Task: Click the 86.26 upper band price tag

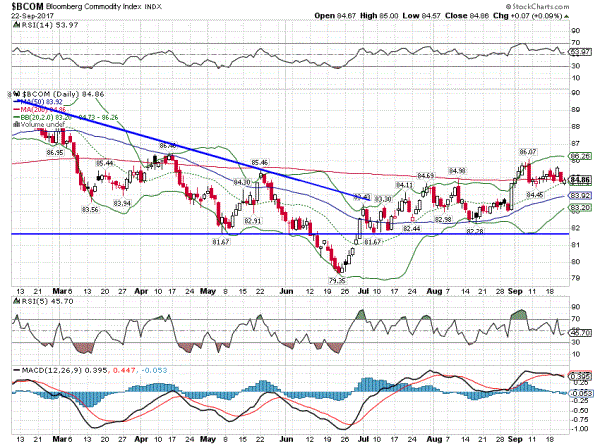Action: (581, 156)
